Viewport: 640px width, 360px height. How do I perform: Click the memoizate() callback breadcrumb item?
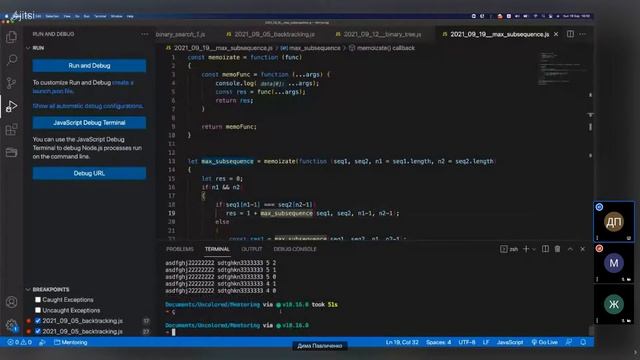coord(382,48)
